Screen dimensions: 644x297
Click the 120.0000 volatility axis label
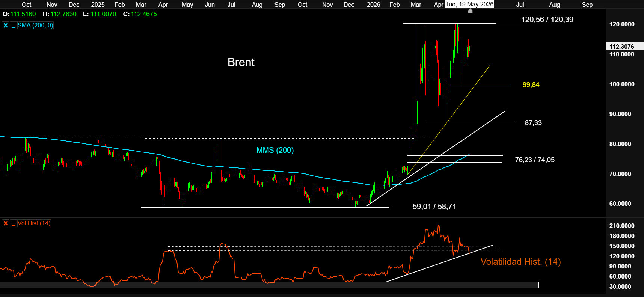pyautogui.click(x=622, y=256)
